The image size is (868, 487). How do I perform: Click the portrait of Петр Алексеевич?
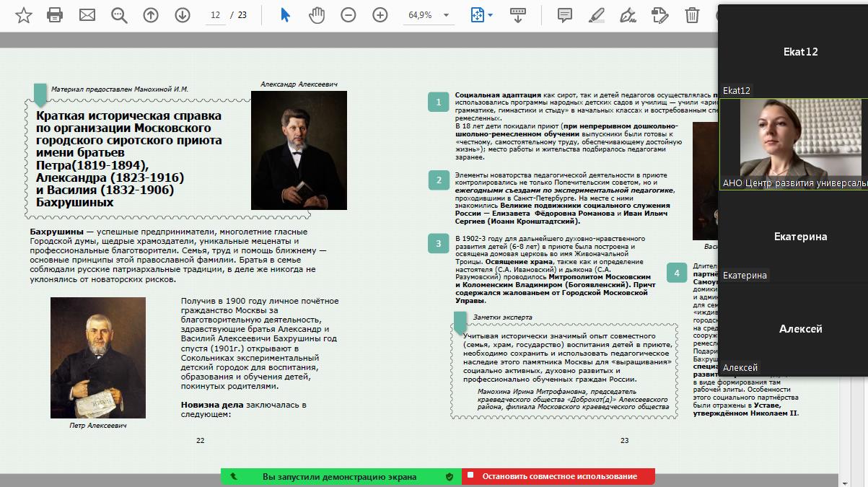coord(98,358)
